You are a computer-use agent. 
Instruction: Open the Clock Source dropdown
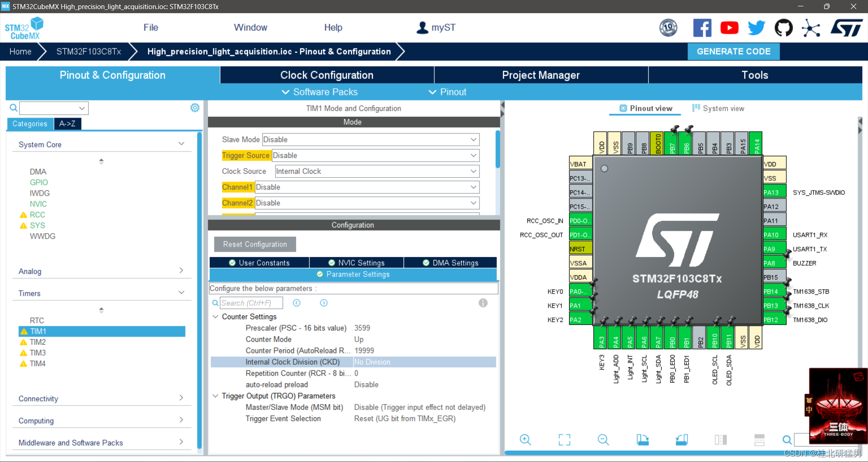(377, 171)
